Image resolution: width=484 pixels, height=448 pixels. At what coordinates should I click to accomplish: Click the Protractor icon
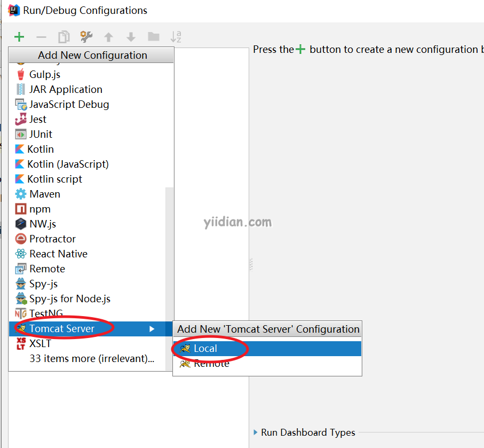(21, 239)
